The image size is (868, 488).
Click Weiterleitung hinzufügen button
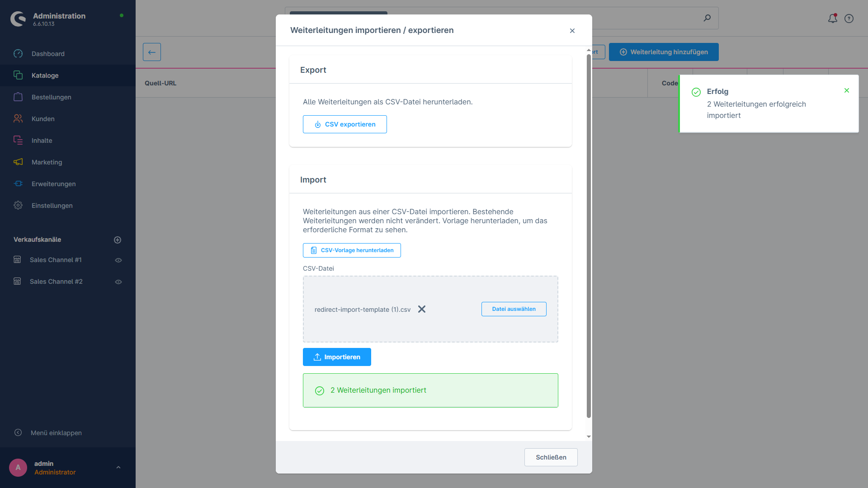(x=664, y=52)
